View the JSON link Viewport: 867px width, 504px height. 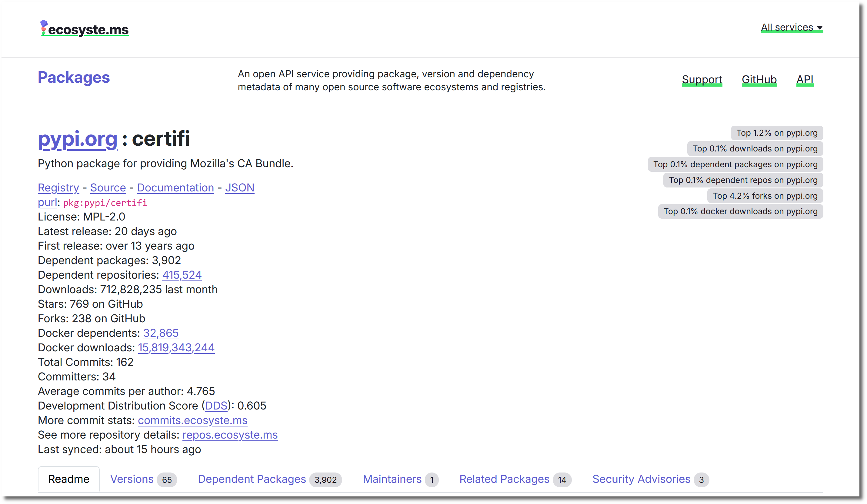pos(239,188)
